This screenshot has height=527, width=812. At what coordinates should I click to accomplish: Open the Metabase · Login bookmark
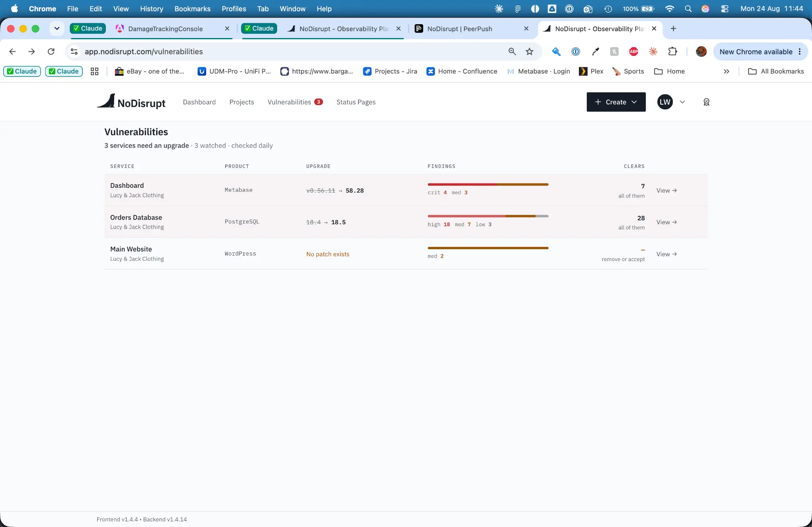click(x=538, y=71)
